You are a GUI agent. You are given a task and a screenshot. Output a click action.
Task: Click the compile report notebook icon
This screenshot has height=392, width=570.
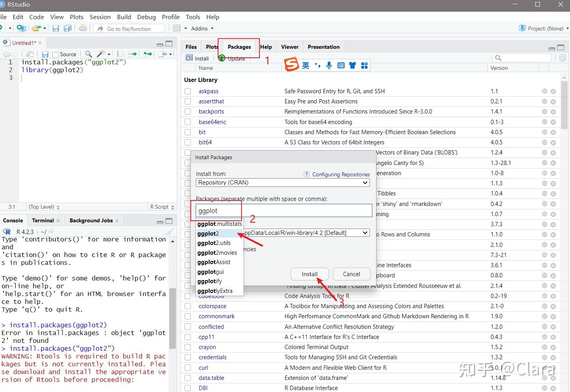point(120,54)
